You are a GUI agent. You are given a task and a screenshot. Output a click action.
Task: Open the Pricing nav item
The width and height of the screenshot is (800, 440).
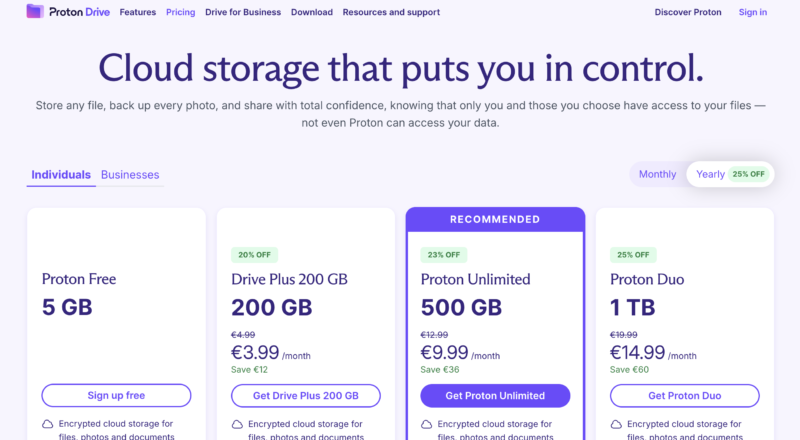coord(181,12)
